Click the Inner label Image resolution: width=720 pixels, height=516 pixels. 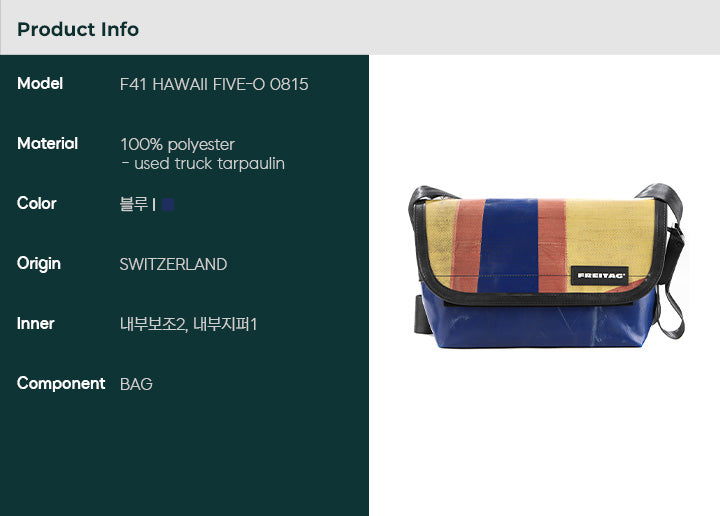coord(35,324)
